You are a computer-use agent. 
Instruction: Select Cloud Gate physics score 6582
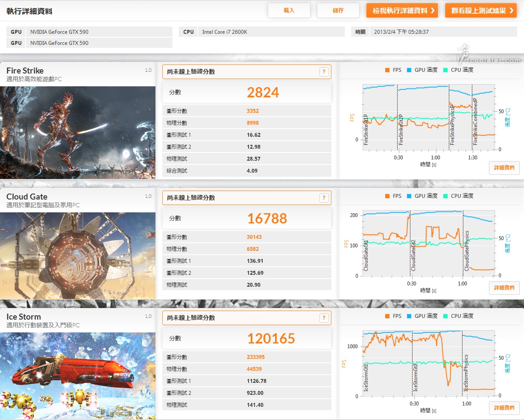(x=253, y=249)
